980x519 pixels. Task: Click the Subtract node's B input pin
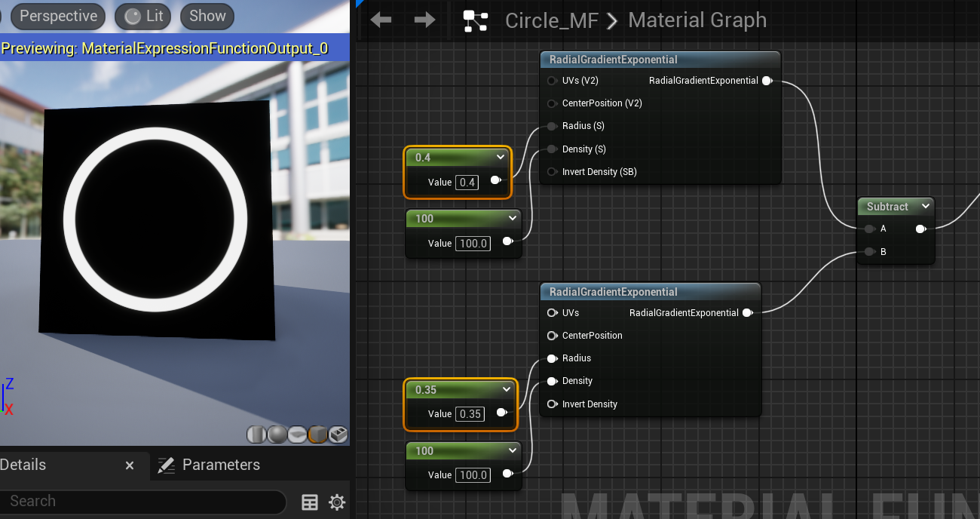[870, 252]
